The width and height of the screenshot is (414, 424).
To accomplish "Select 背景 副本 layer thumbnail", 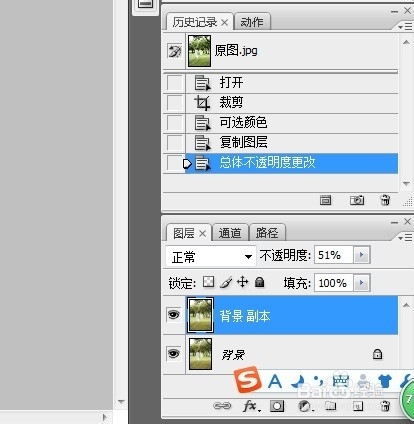I will click(200, 315).
